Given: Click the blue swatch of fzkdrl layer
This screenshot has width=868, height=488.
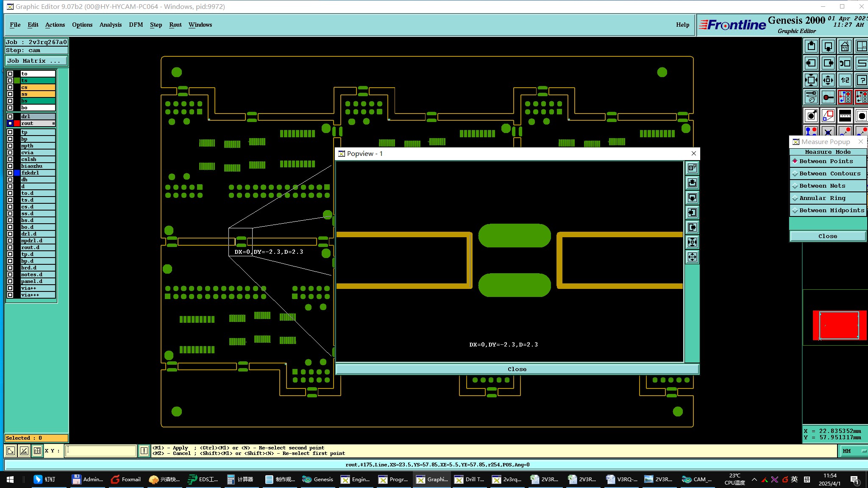Looking at the screenshot, I should pos(17,173).
